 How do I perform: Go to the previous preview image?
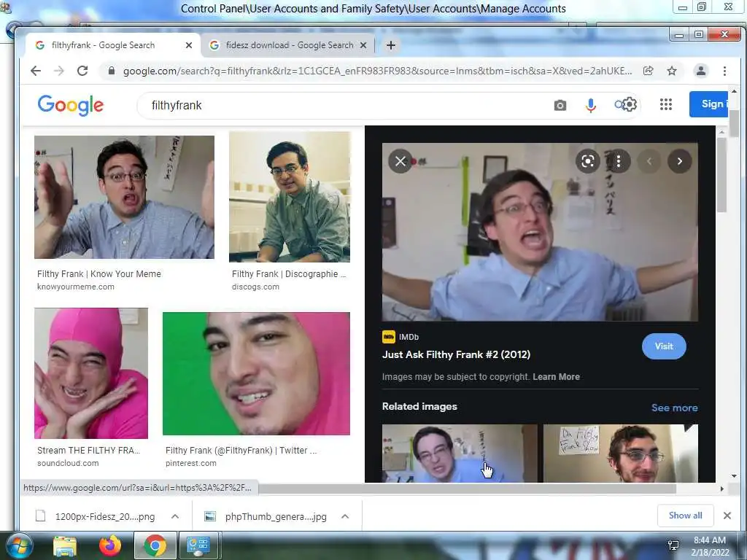tap(649, 161)
